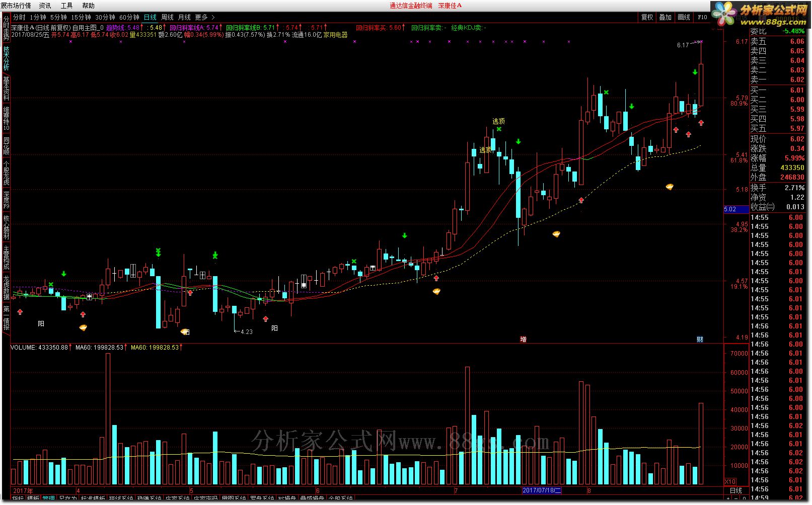Open the 扩展市场行情 menu
The height and width of the screenshot is (505, 812).
click(16, 6)
